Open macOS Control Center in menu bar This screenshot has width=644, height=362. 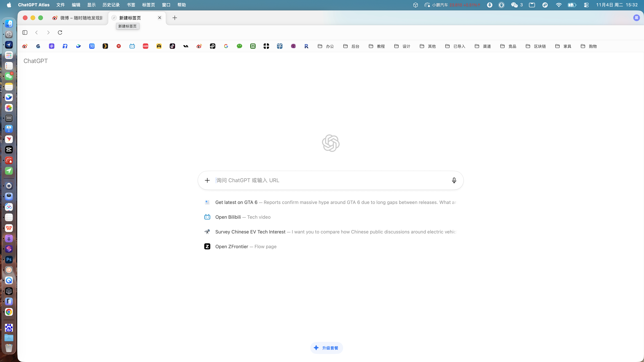coord(586,5)
